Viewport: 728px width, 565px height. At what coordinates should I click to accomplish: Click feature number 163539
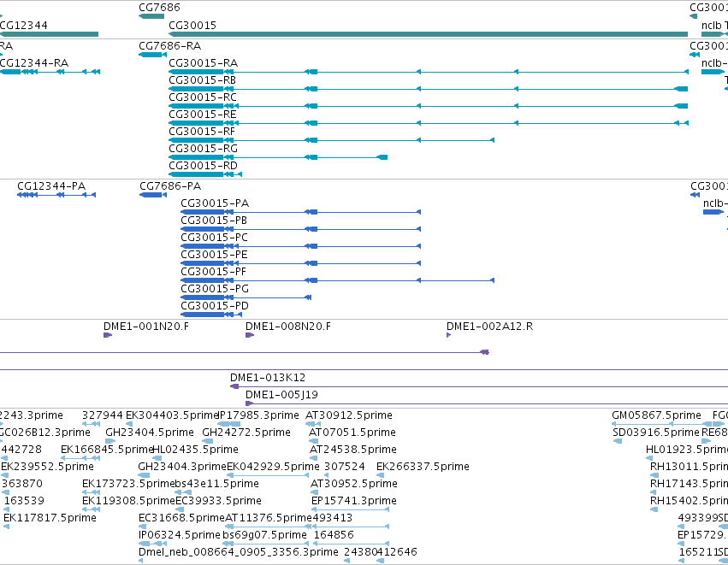pyautogui.click(x=24, y=502)
